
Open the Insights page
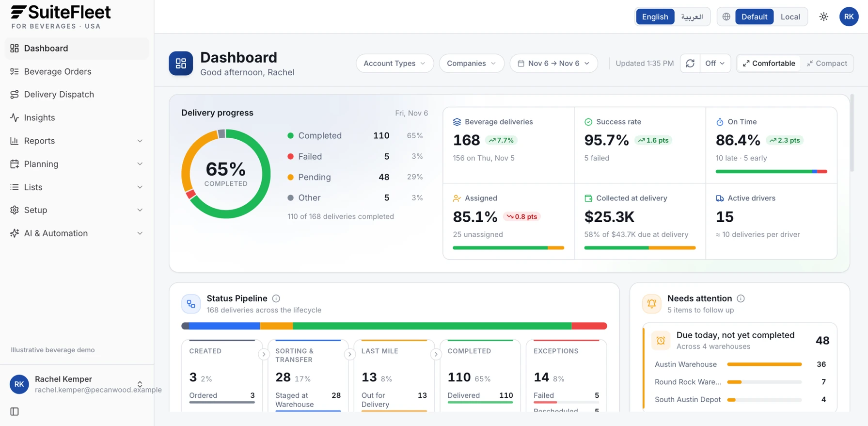tap(77, 118)
